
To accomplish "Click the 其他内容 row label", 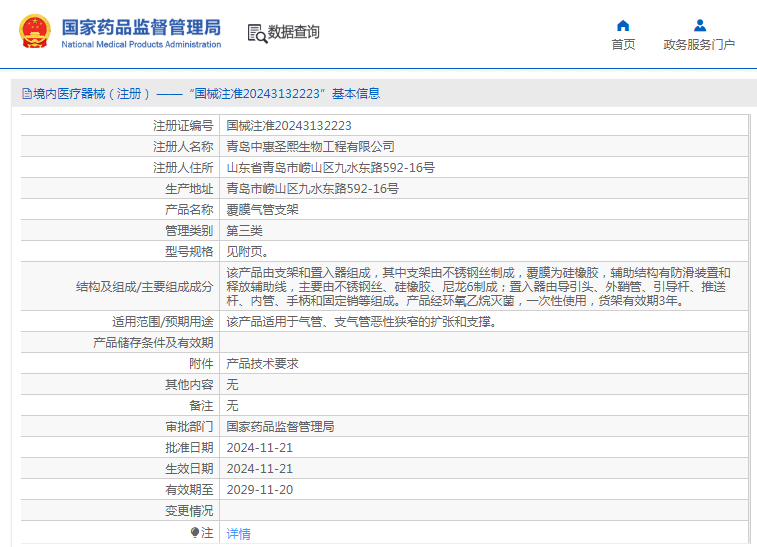I will tap(189, 385).
